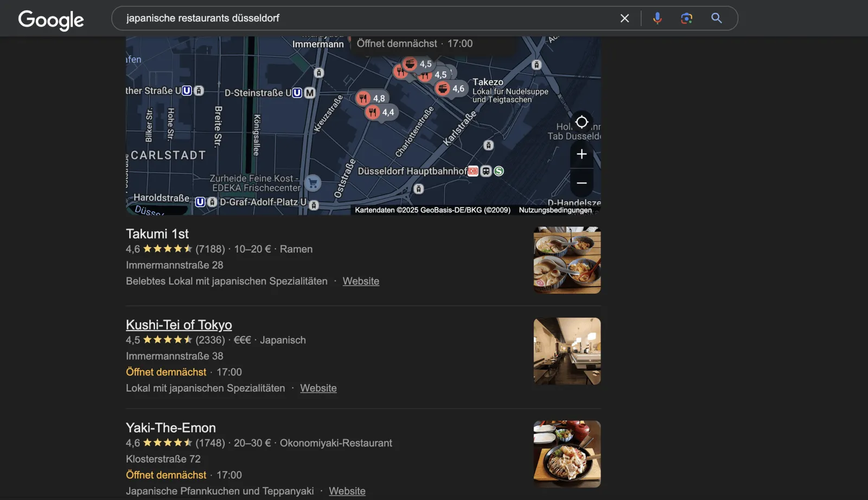Click the (7188) review count
This screenshot has height=500, width=868.
(210, 249)
